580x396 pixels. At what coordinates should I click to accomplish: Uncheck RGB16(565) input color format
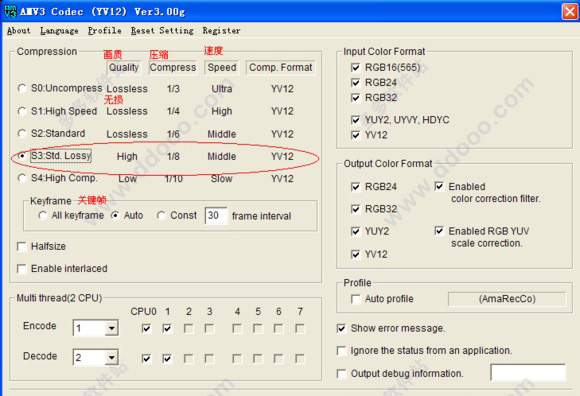(x=355, y=67)
